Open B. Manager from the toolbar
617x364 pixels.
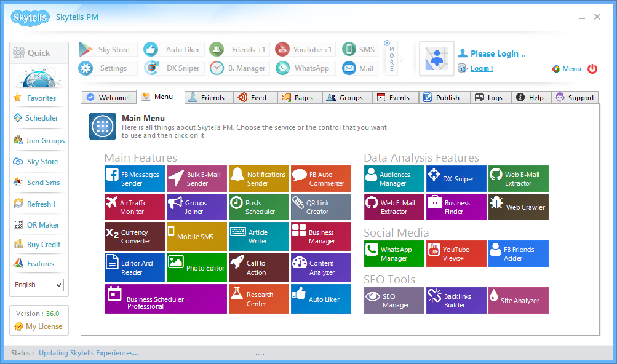pos(240,68)
